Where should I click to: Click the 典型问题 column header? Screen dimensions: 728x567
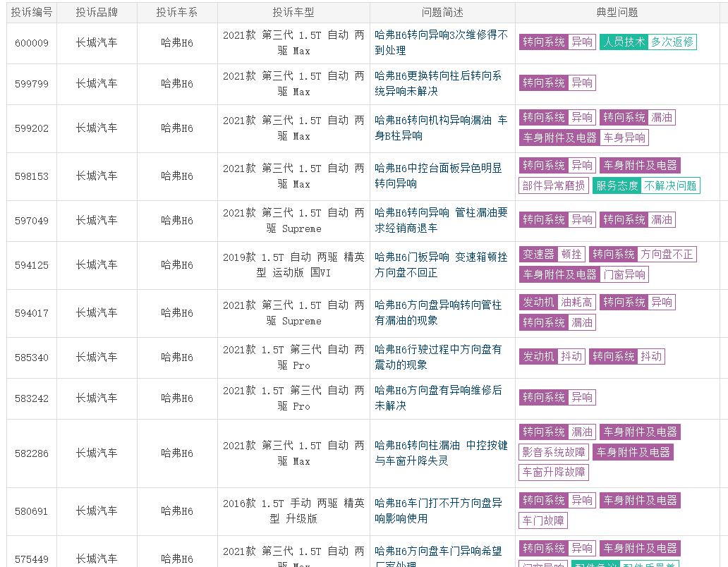pyautogui.click(x=617, y=13)
